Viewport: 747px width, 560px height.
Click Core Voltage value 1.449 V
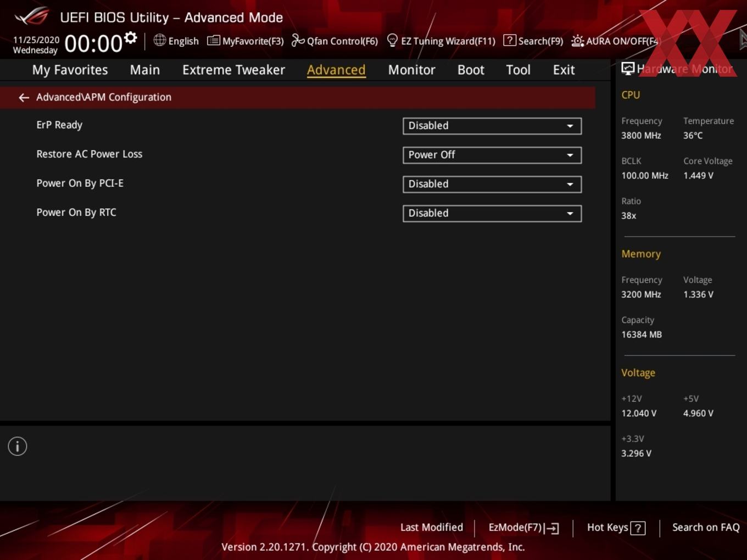pyautogui.click(x=698, y=176)
